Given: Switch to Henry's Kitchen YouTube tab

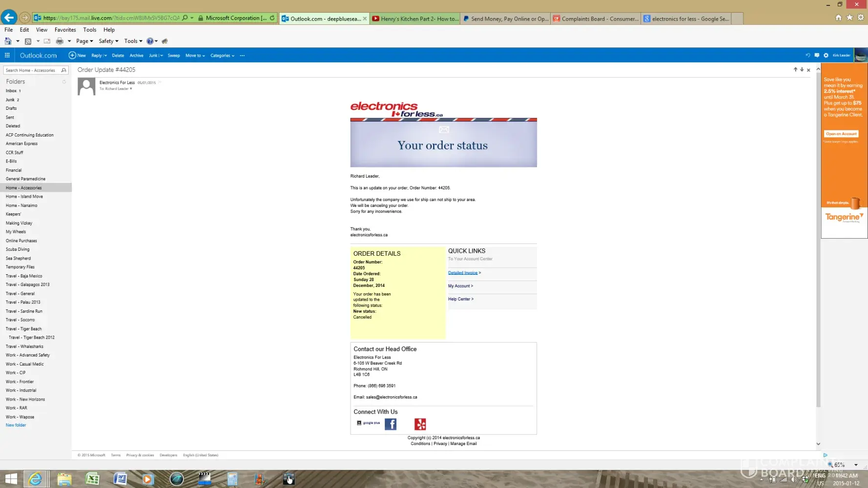Looking at the screenshot, I should point(415,19).
